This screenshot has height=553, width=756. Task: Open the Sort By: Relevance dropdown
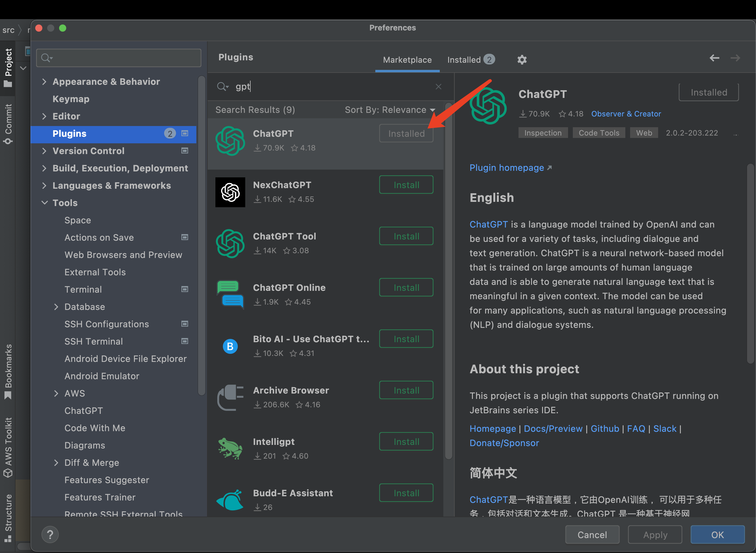390,110
